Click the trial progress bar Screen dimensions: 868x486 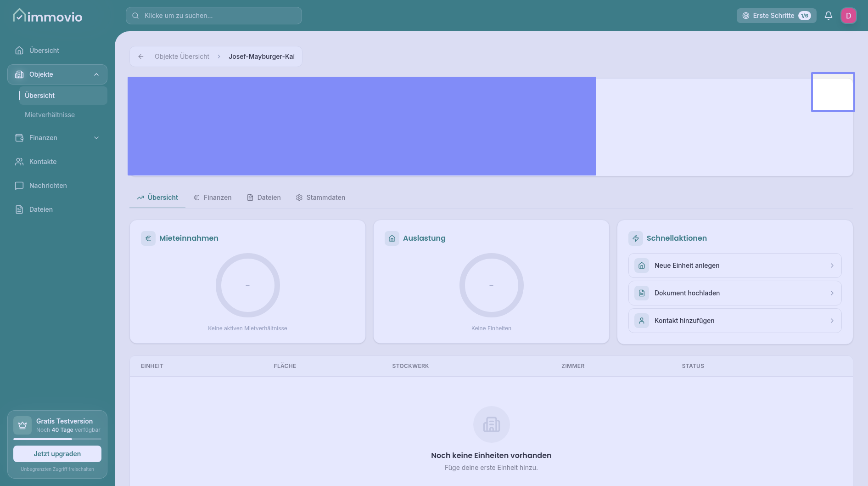tap(57, 439)
